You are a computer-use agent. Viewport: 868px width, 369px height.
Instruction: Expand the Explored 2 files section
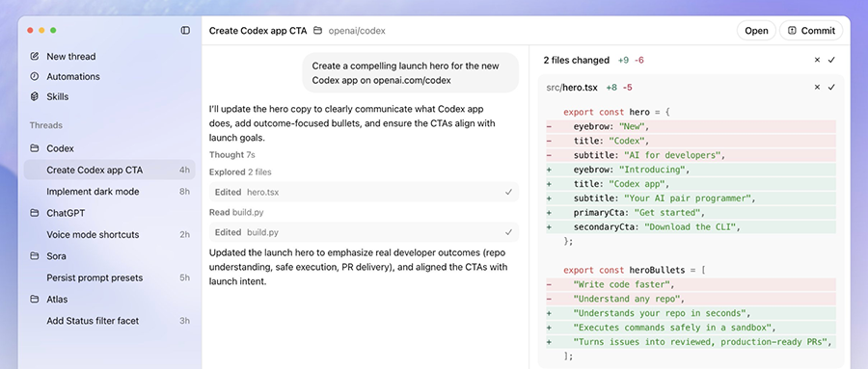pos(240,172)
